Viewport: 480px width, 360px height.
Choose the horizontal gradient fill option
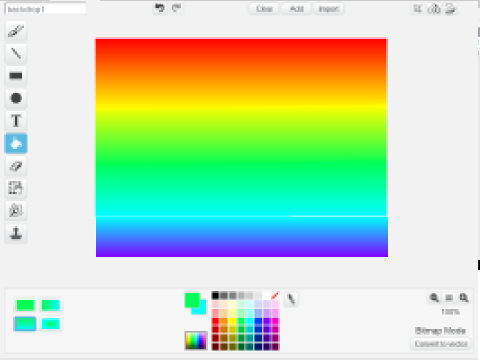point(51,305)
